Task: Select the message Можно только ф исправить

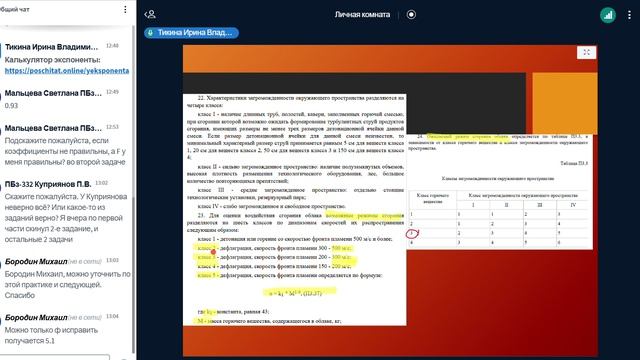Action: (x=51, y=335)
